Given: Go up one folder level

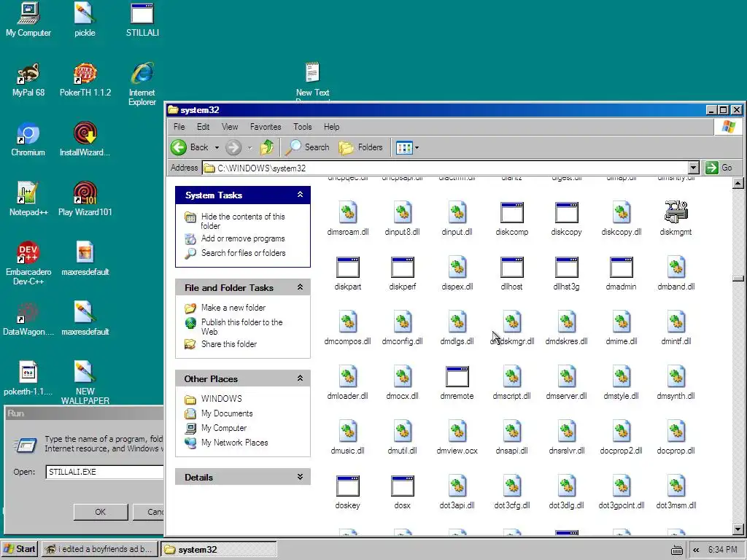Looking at the screenshot, I should (267, 147).
